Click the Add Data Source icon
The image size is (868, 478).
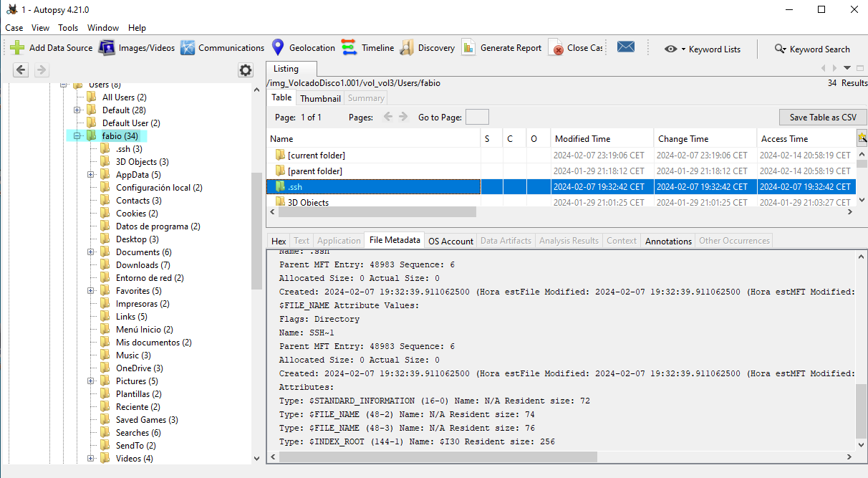tap(17, 48)
